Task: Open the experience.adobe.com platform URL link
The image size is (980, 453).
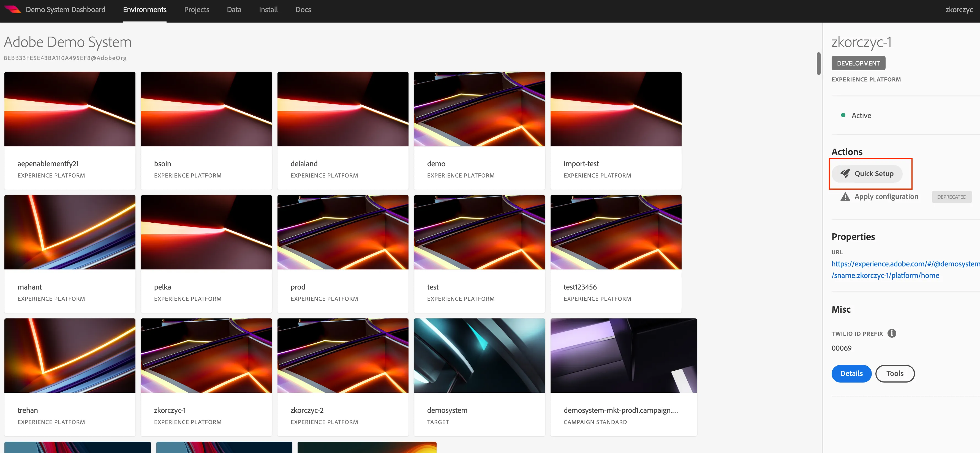Action: click(905, 270)
